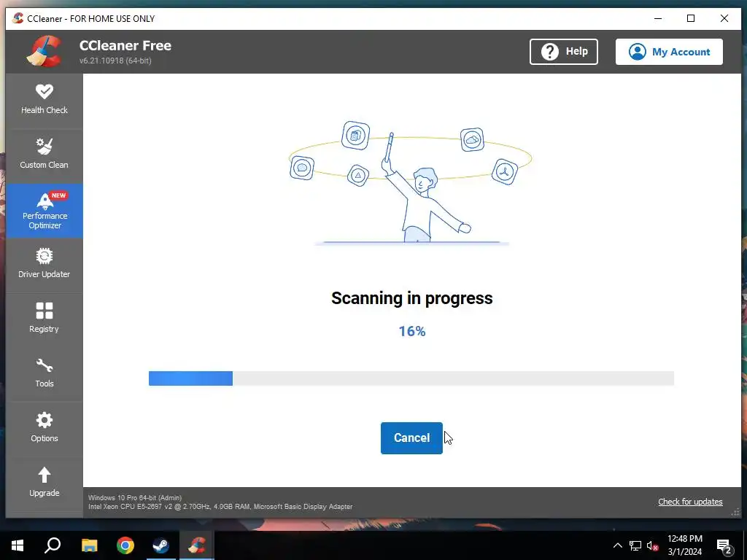The width and height of the screenshot is (747, 560).
Task: Close the CCleaner window
Action: click(x=724, y=18)
